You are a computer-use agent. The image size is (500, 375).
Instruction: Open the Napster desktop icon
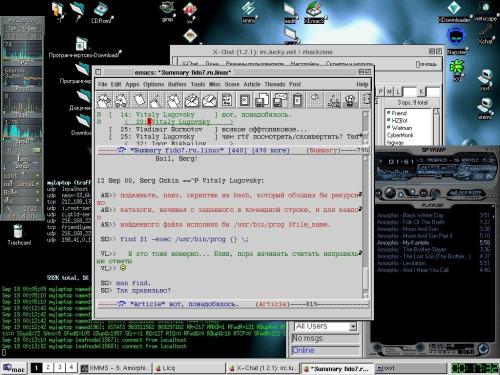pyautogui.click(x=456, y=42)
